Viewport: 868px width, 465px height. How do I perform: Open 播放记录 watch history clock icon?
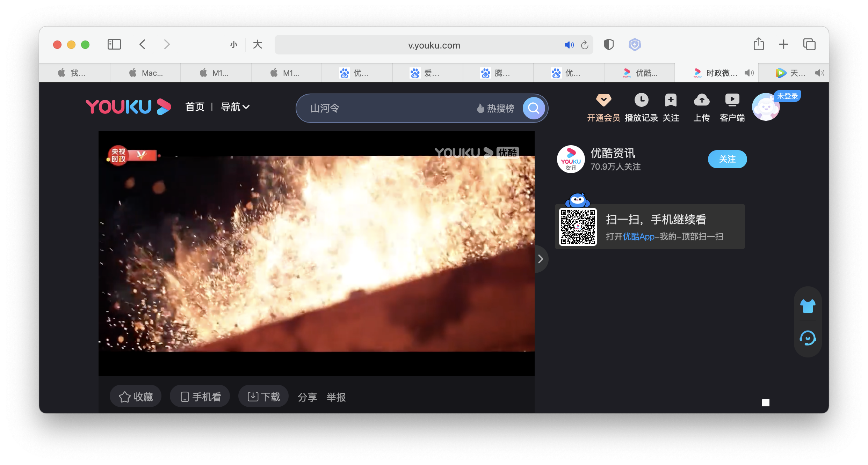pyautogui.click(x=641, y=101)
